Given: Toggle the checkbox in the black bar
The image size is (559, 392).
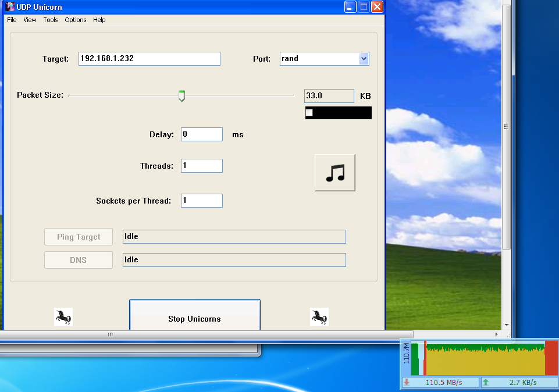Looking at the screenshot, I should 309,113.
